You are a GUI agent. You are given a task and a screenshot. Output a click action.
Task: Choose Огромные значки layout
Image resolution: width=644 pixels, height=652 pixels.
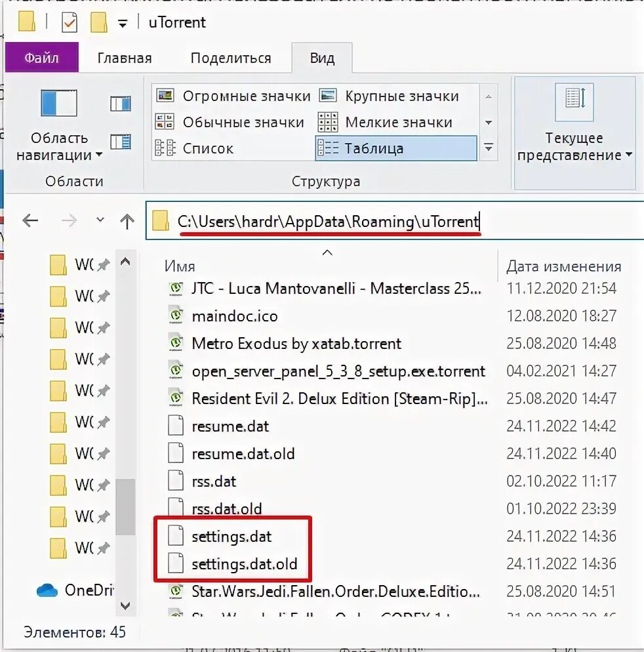[233, 96]
